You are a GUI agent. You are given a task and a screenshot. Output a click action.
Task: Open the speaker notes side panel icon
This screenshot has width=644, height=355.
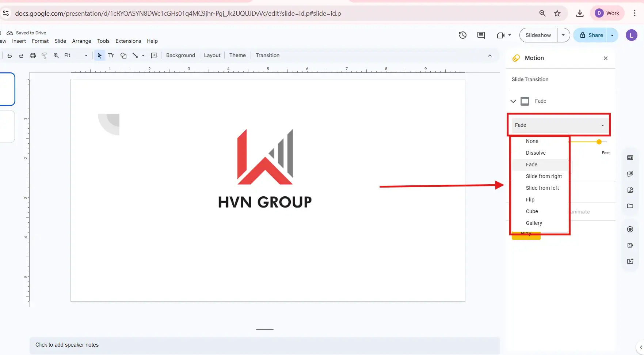[x=630, y=158]
